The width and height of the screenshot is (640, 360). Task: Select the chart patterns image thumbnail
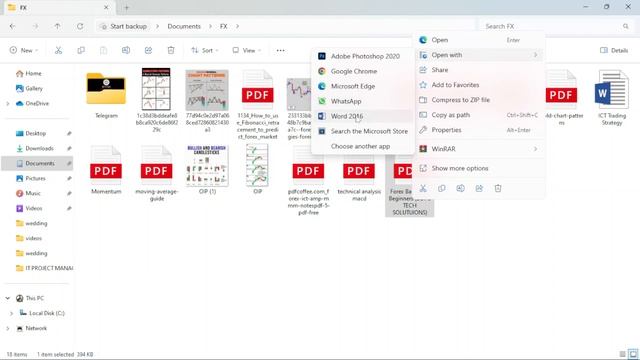tap(207, 101)
